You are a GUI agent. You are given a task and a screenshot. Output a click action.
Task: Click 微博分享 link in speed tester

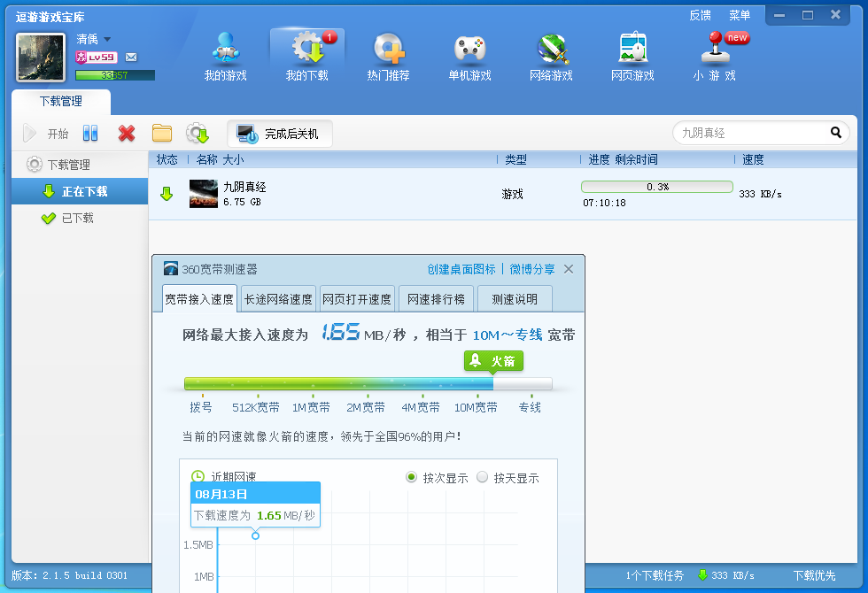(532, 269)
